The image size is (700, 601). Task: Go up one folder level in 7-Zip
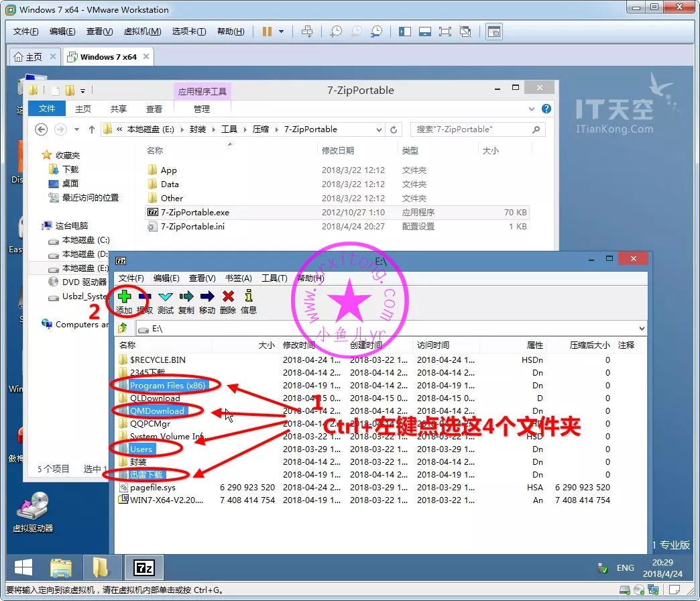(x=123, y=328)
